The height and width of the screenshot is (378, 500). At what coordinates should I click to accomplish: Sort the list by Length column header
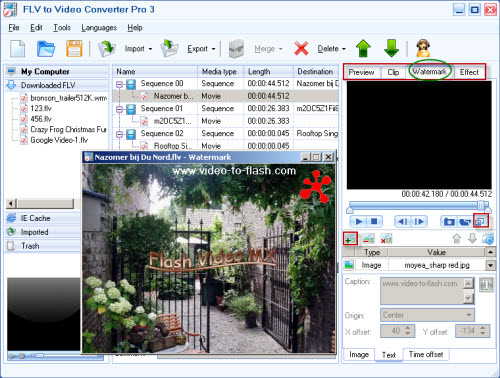(268, 71)
